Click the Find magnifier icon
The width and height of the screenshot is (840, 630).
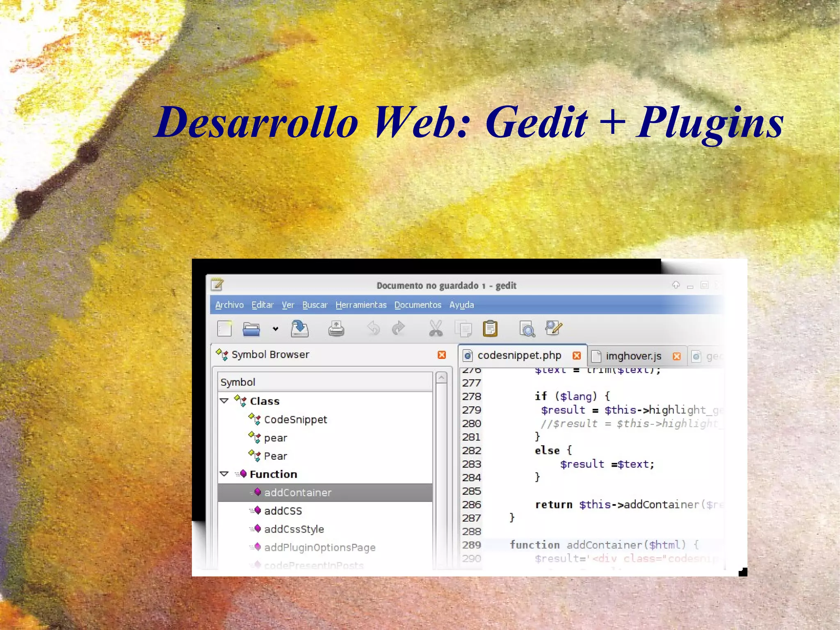click(x=527, y=329)
